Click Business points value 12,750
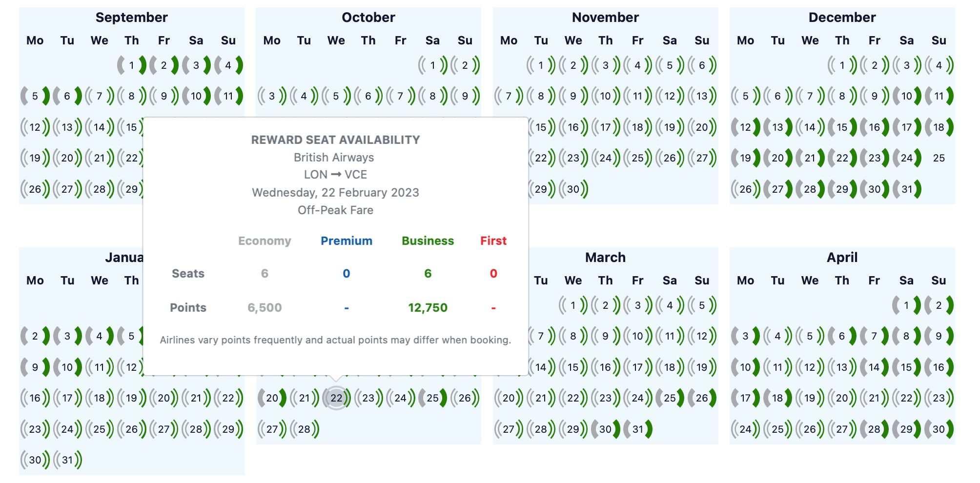 (x=428, y=307)
